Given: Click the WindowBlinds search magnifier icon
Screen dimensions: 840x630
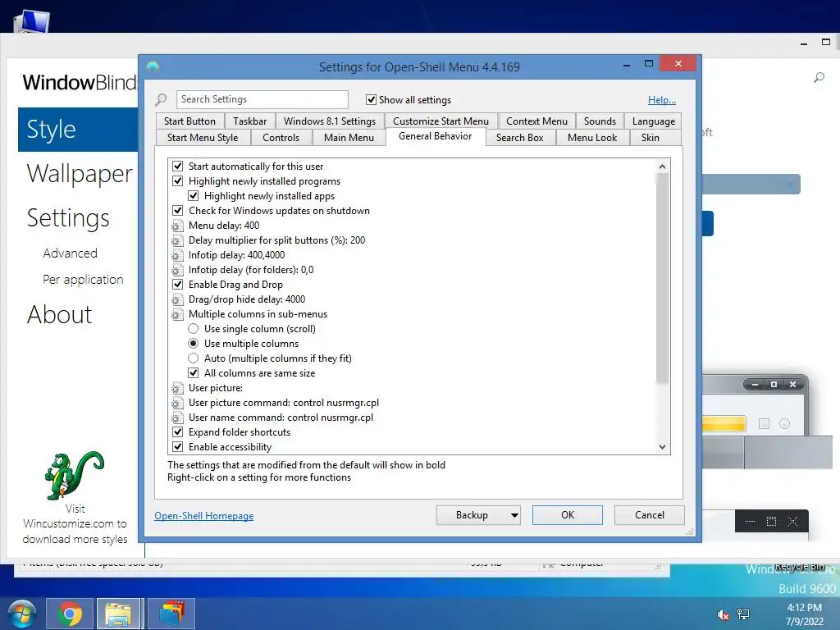Looking at the screenshot, I should 819,78.
